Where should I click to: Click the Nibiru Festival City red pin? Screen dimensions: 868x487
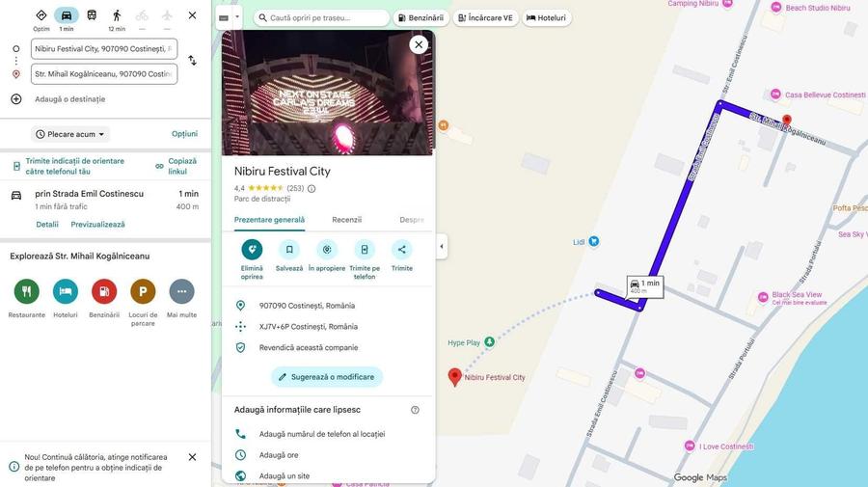click(454, 377)
